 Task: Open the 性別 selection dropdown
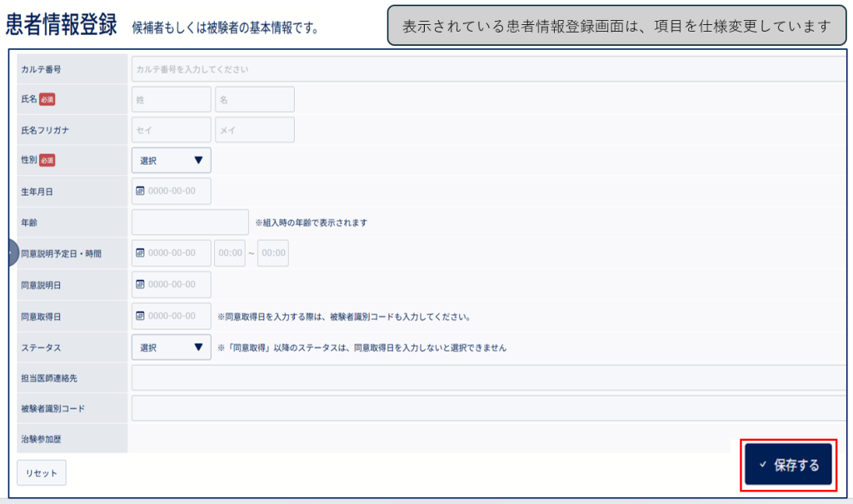[172, 160]
